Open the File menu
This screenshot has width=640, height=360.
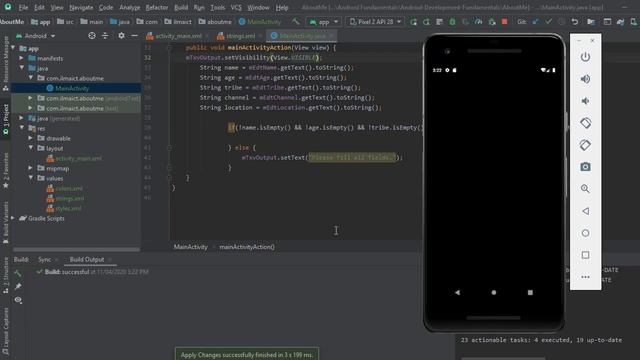[23, 7]
